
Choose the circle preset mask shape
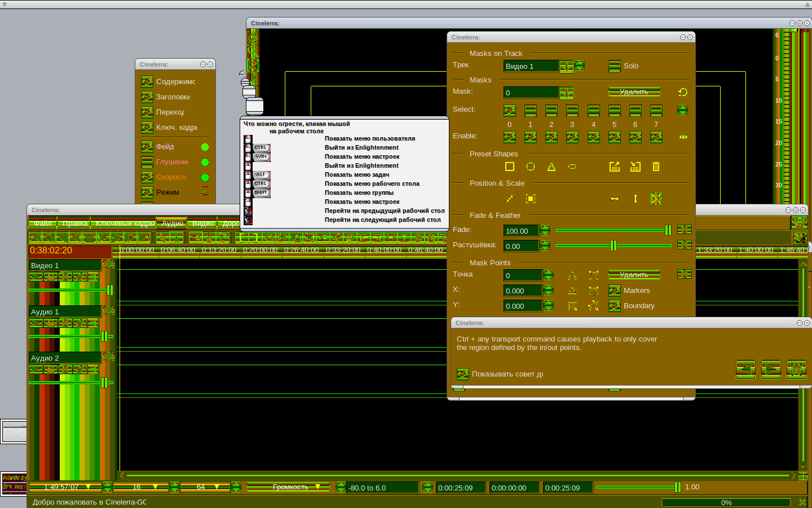click(531, 167)
